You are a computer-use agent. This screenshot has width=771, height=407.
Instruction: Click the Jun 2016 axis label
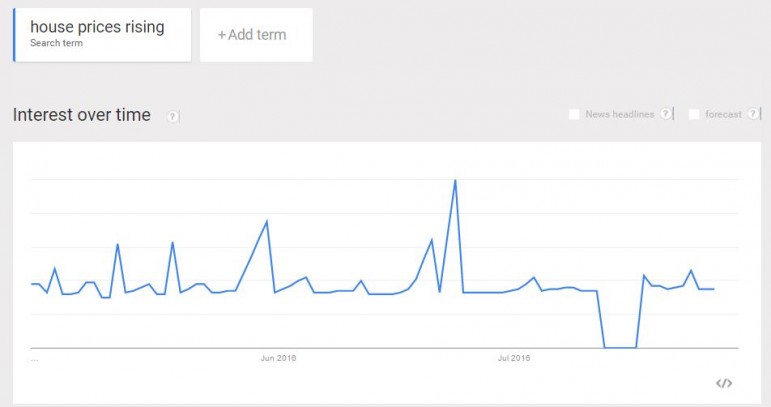pos(278,357)
